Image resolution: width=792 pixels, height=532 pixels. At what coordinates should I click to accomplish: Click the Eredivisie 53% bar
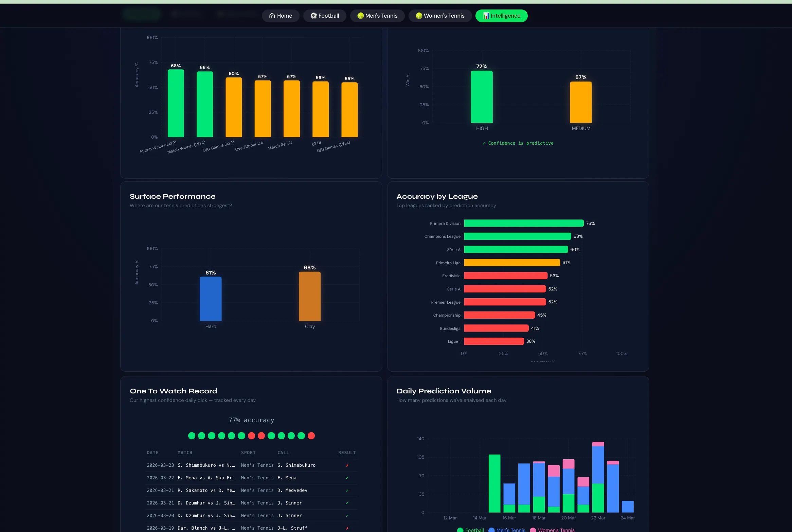(x=506, y=276)
